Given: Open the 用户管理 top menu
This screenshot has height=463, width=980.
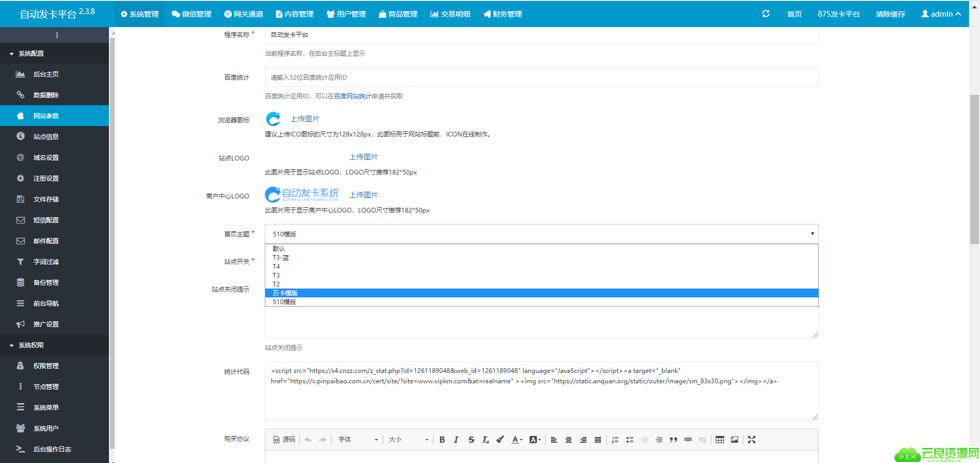Looking at the screenshot, I should [x=346, y=14].
